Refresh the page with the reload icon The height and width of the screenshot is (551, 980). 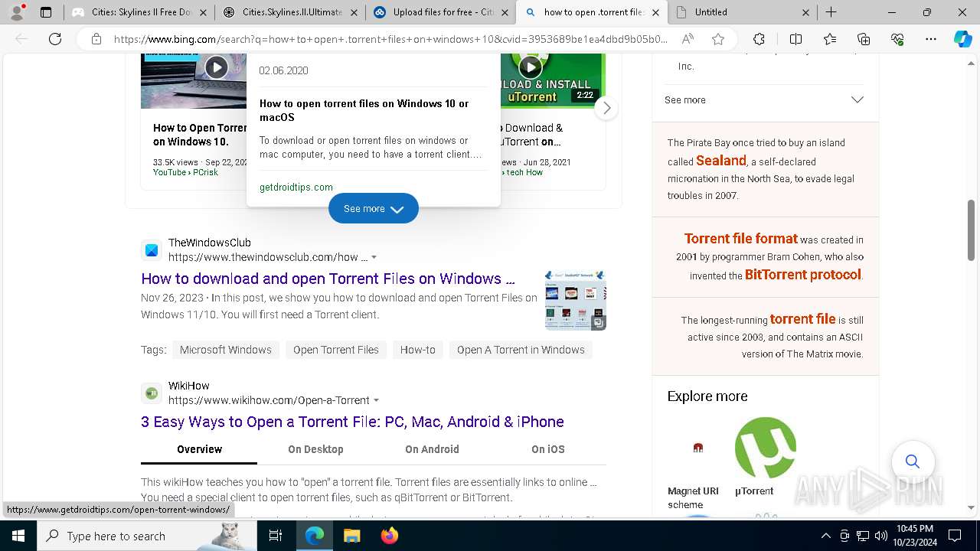coord(55,39)
